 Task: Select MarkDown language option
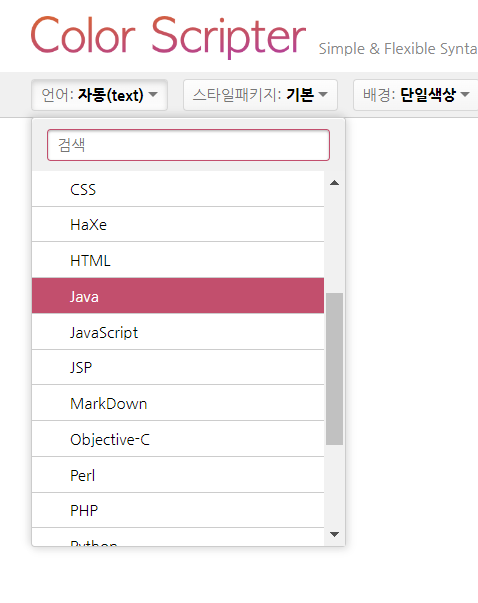pyautogui.click(x=178, y=403)
